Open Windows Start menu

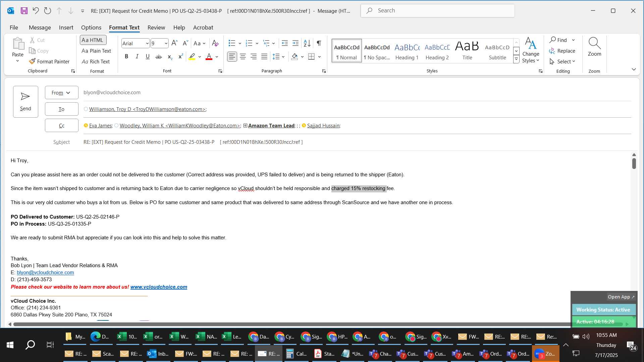pyautogui.click(x=10, y=345)
